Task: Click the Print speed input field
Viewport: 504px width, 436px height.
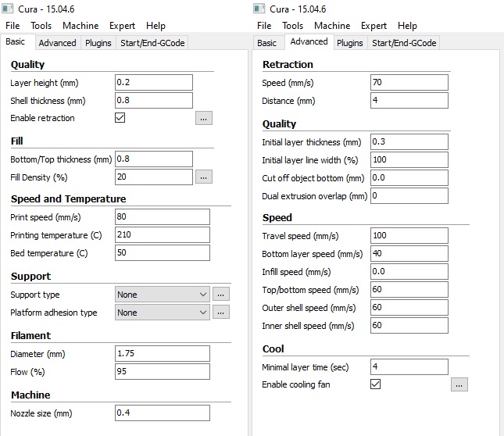Action: pyautogui.click(x=163, y=217)
